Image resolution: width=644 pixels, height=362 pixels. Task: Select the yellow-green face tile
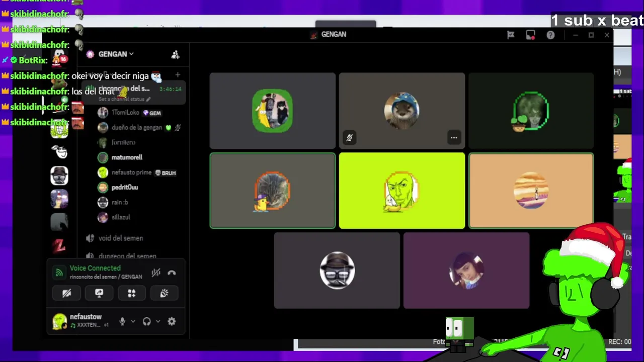click(x=402, y=191)
